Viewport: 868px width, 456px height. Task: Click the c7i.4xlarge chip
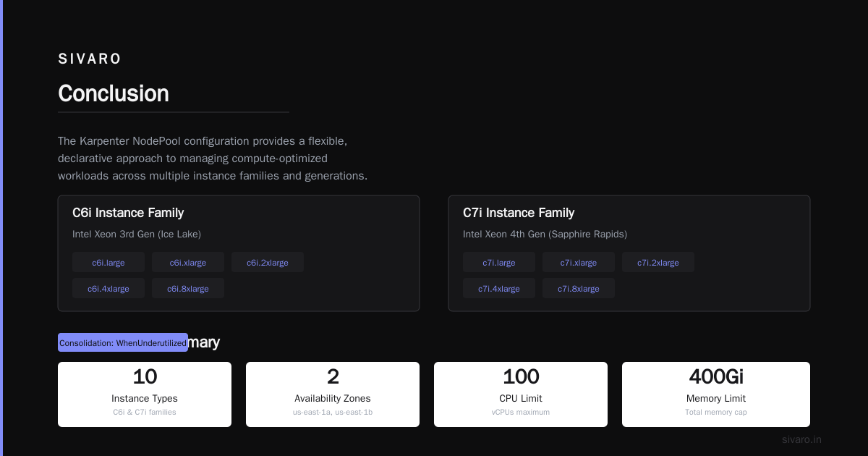click(x=499, y=289)
